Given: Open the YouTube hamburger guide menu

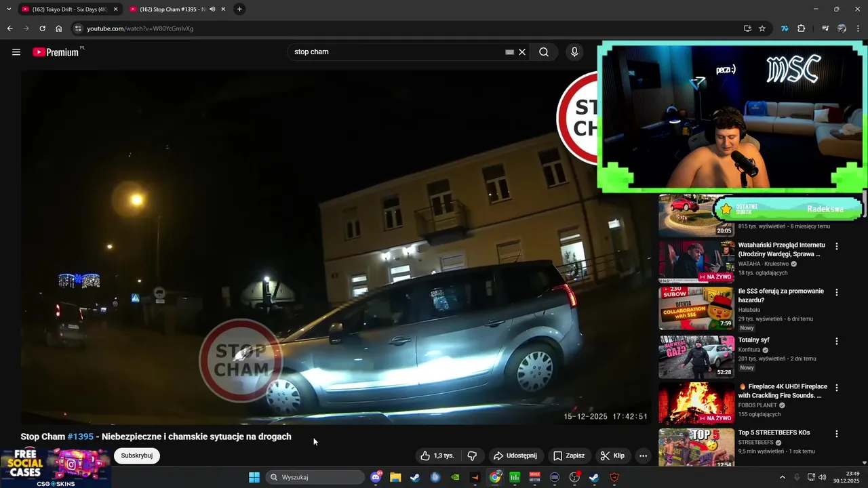Looking at the screenshot, I should pyautogui.click(x=16, y=52).
